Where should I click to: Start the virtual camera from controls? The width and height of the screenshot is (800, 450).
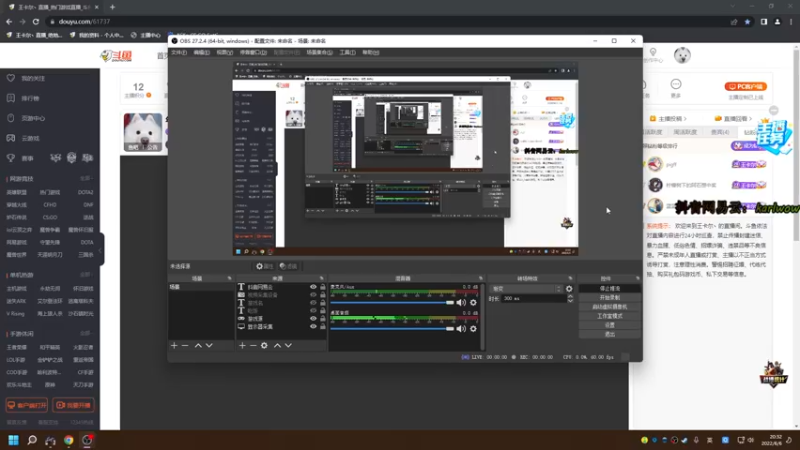(x=610, y=307)
